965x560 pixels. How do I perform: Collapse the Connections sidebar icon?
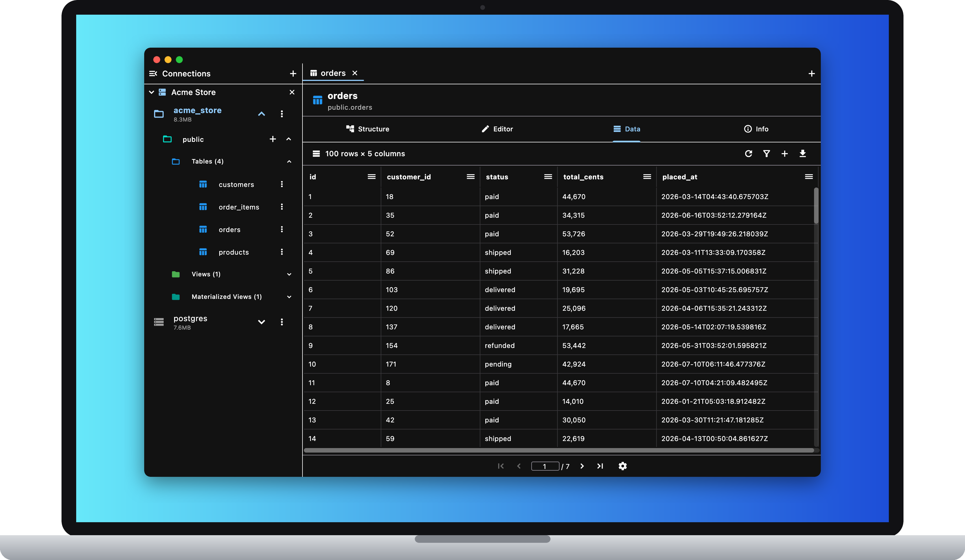(x=153, y=74)
